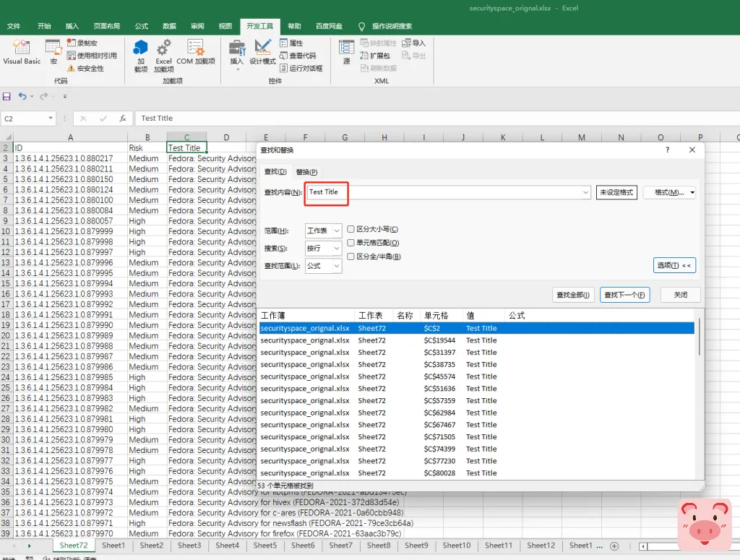This screenshot has width=740, height=560.
Task: Open COM 加载项 add-ins
Action: [196, 52]
